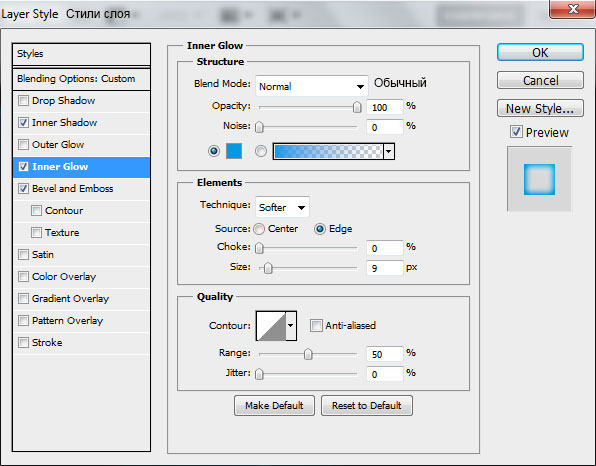
Task: Click the Jitter value field
Action: tap(385, 374)
